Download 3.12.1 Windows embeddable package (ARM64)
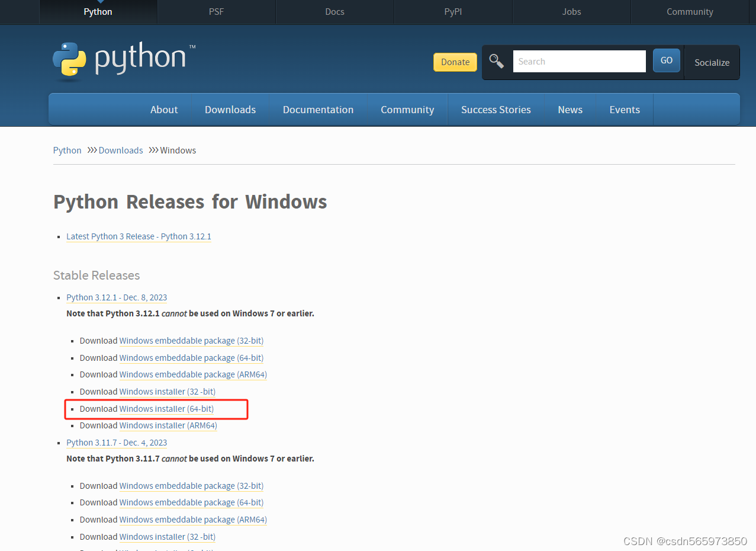756x551 pixels. [x=193, y=374]
